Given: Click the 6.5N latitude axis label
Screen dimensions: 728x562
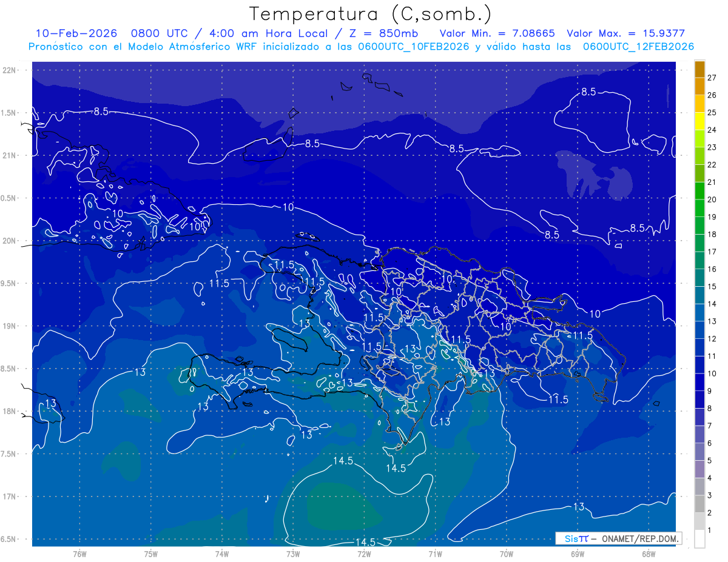Looking at the screenshot, I should pyautogui.click(x=9, y=539).
